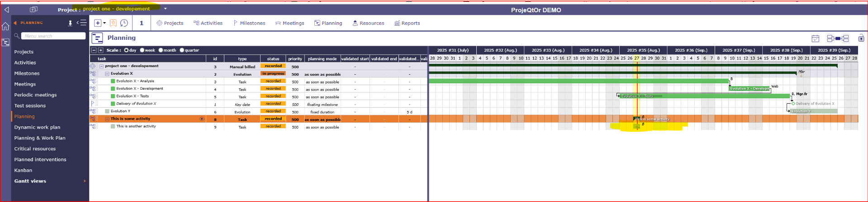The height and width of the screenshot is (202, 868).
Task: Expand all tasks with the plus box
Action: point(100,50)
